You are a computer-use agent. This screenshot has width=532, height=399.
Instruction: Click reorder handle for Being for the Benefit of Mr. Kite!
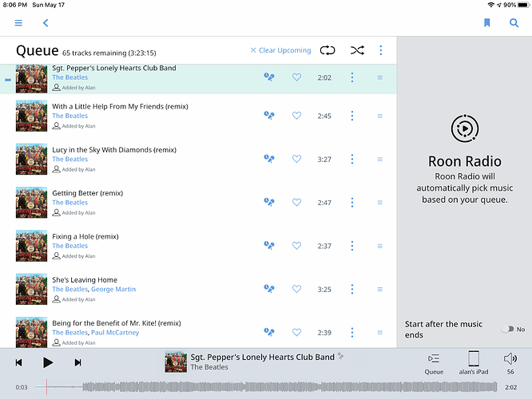coord(380,333)
